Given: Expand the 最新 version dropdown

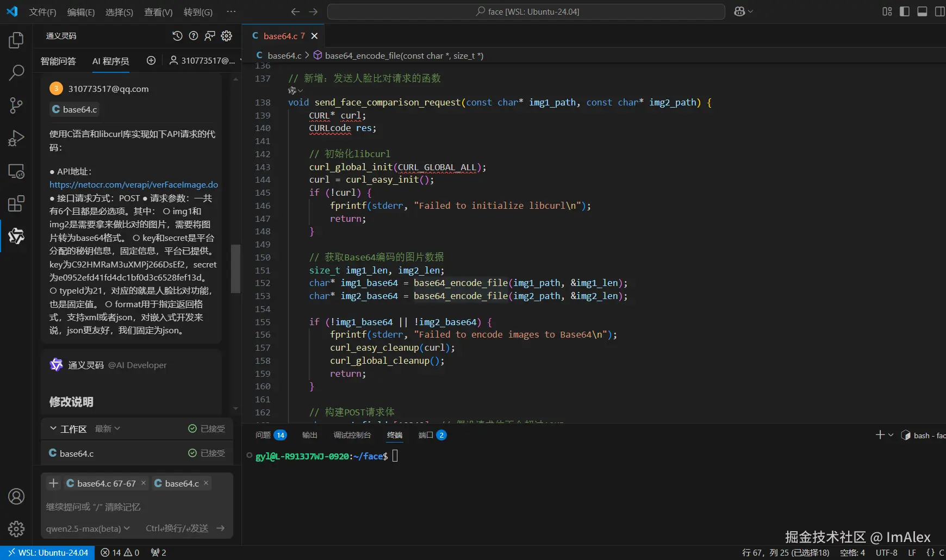Looking at the screenshot, I should coord(108,428).
